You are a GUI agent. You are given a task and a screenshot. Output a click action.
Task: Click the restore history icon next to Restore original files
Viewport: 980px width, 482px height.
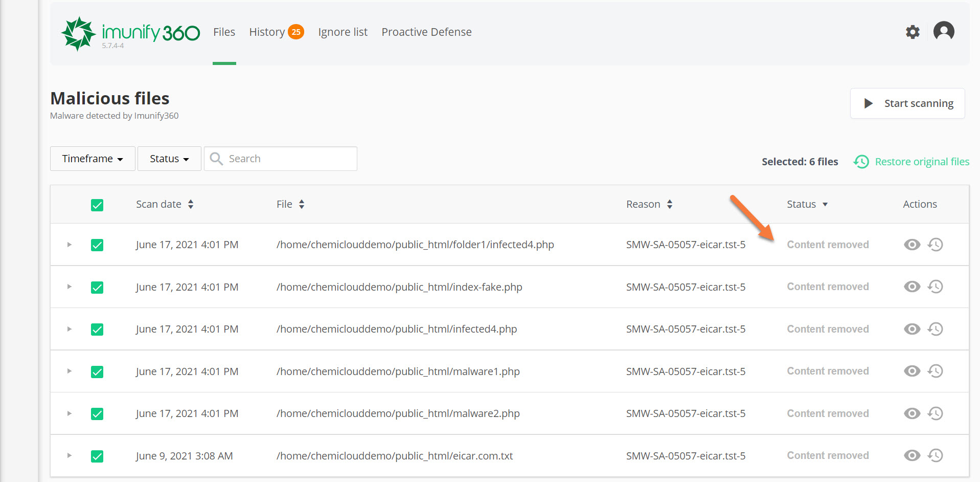coord(861,161)
